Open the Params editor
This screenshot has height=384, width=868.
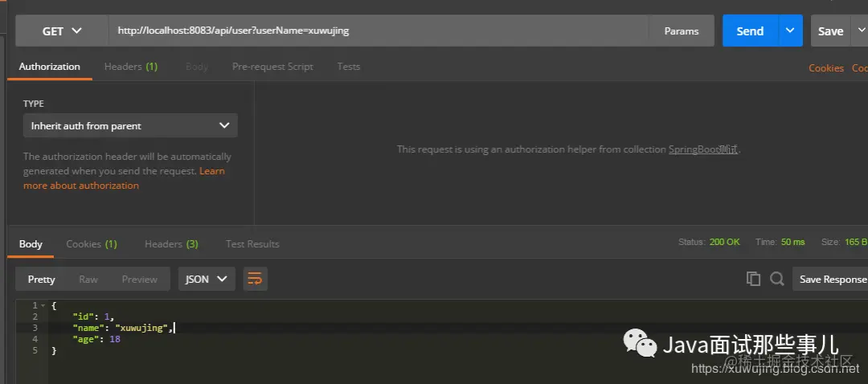pyautogui.click(x=681, y=31)
